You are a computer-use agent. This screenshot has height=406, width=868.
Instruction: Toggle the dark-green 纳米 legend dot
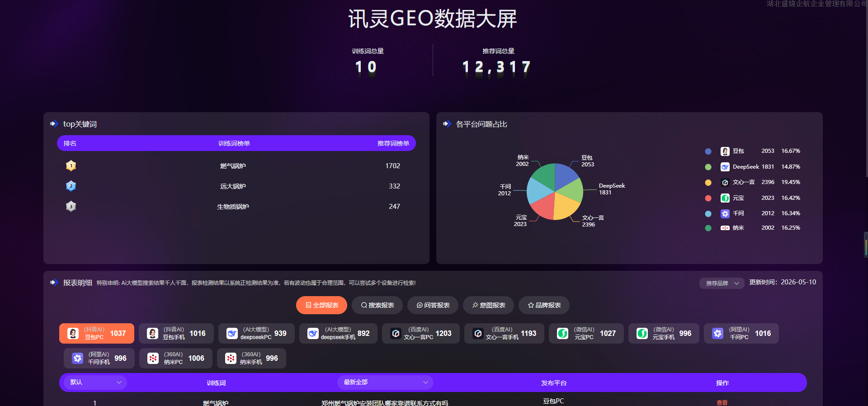coord(708,228)
